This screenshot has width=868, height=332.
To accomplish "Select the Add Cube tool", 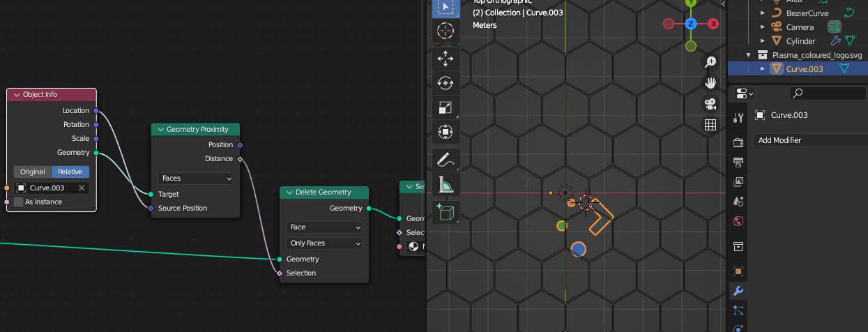I will [x=445, y=211].
